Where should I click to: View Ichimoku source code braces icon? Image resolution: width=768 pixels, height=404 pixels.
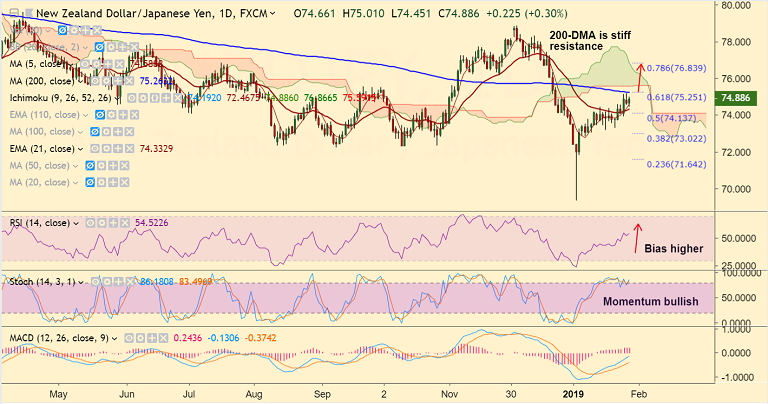pos(155,98)
